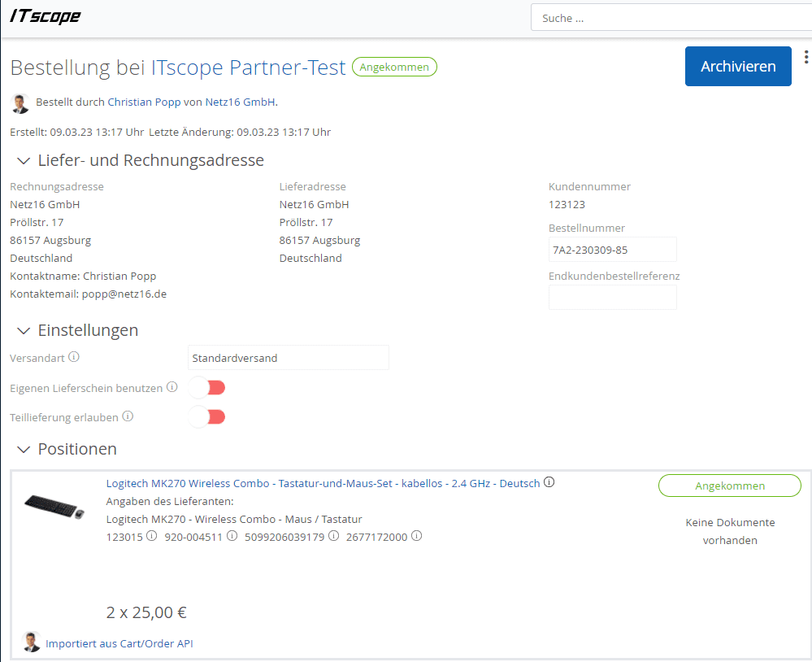Viewport: 812px width, 662px height.
Task: Open the Versandart Standardversand field
Action: [x=288, y=358]
